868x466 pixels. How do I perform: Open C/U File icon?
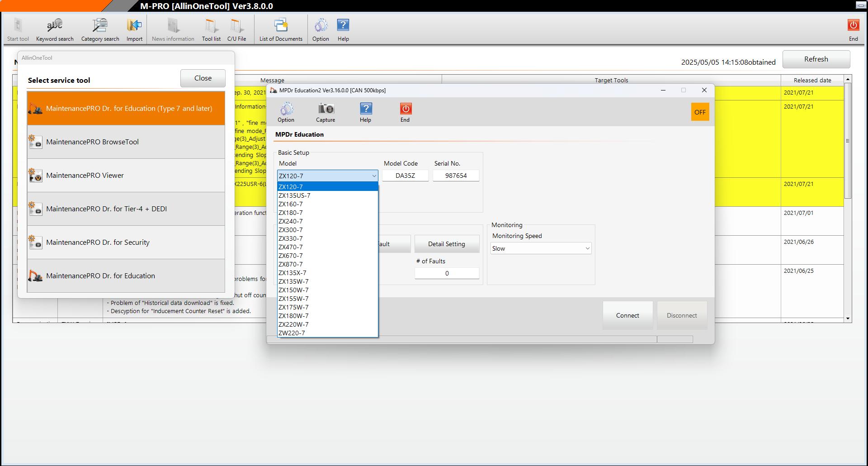click(x=236, y=30)
